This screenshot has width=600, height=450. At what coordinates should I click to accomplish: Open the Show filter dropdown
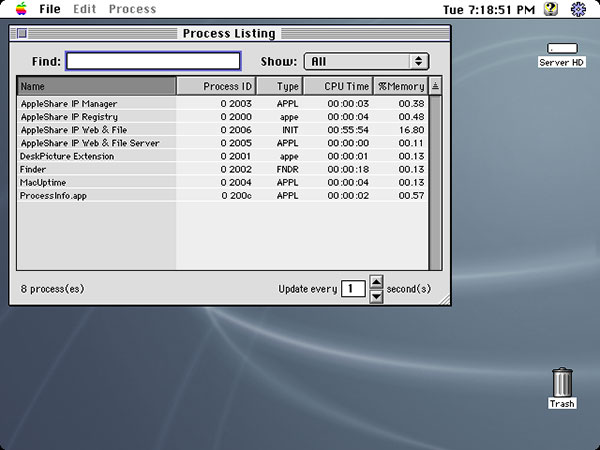366,61
